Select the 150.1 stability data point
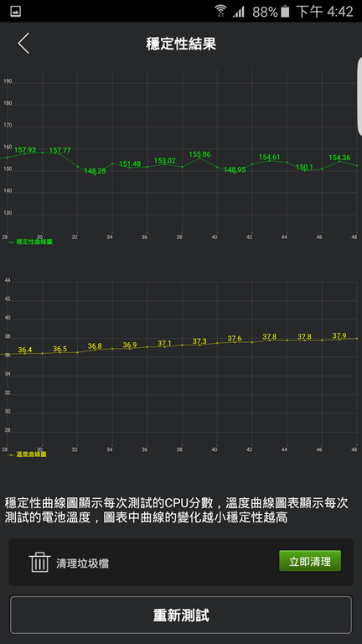Screen dimensions: 362x644 click(x=304, y=167)
